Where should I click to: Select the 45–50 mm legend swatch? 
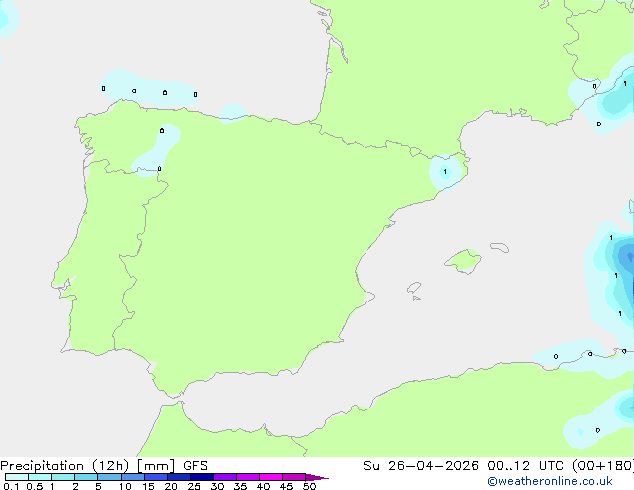(x=294, y=477)
